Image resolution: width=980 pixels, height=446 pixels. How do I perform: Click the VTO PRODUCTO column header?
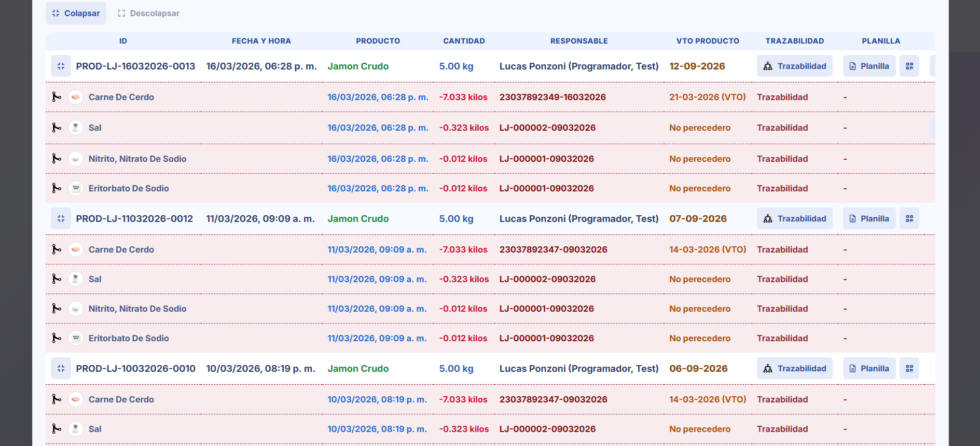tap(707, 41)
